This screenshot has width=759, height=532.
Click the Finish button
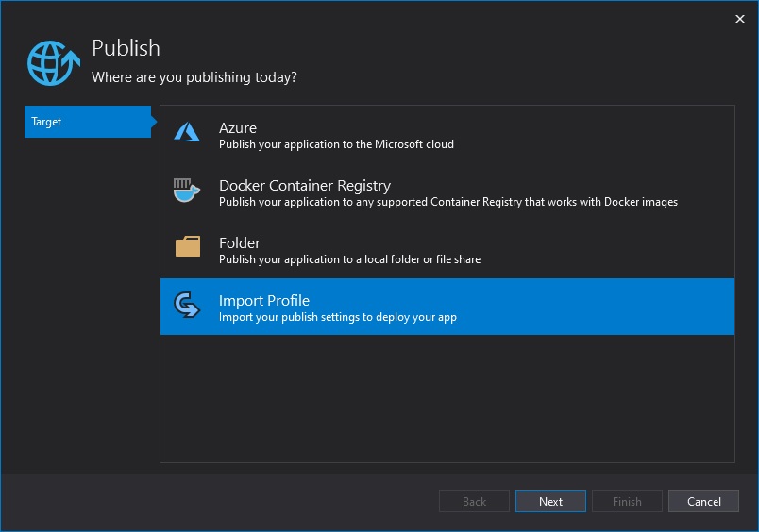pos(628,502)
